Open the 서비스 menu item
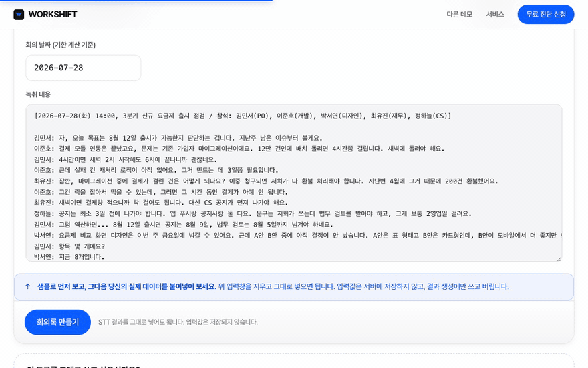Viewport: 588px width, 368px height. coord(495,14)
